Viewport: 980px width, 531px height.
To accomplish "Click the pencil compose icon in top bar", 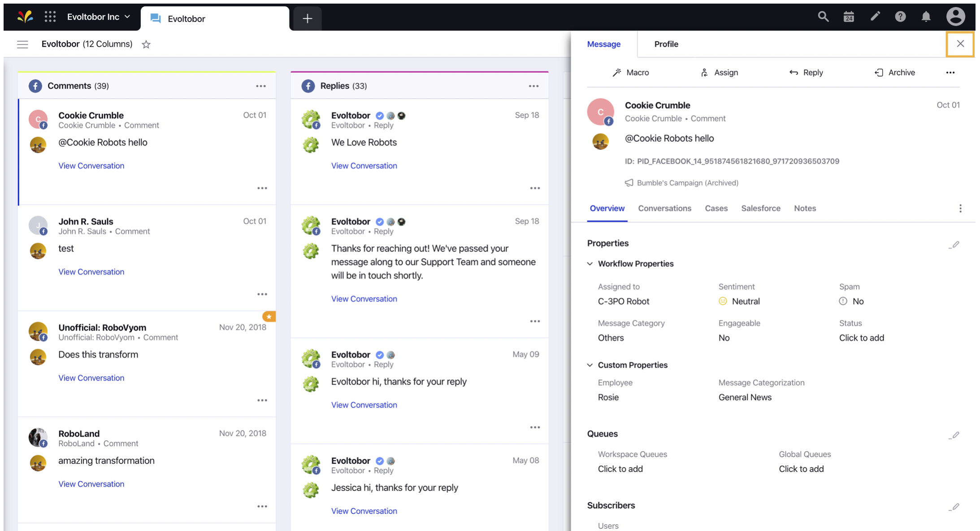I will click(875, 17).
